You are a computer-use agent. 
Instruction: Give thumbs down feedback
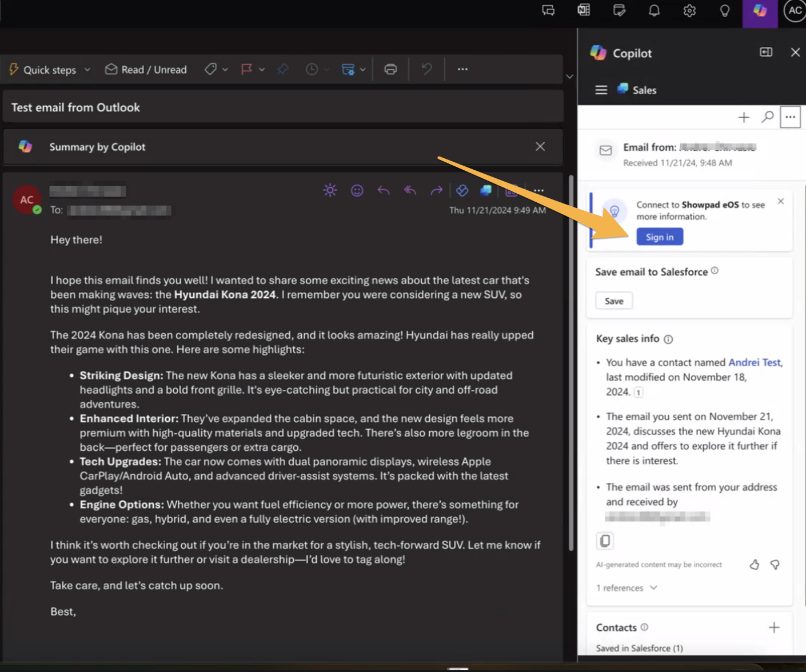pyautogui.click(x=775, y=565)
